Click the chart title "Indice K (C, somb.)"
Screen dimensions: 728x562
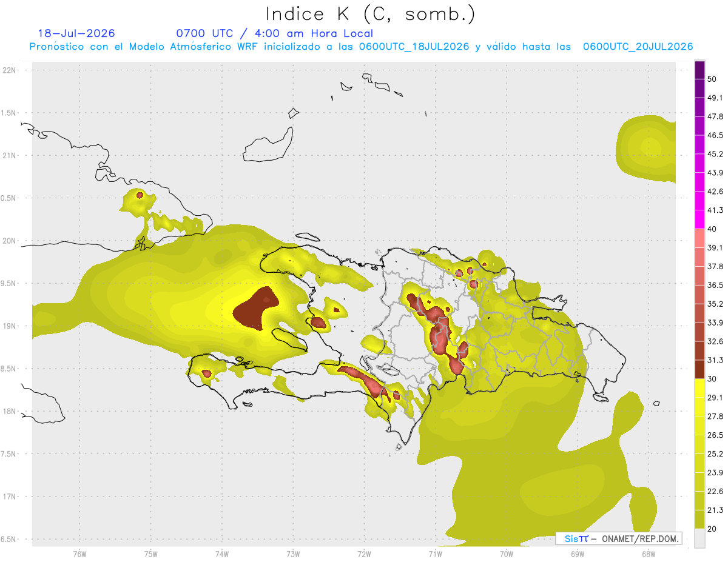[x=370, y=14]
